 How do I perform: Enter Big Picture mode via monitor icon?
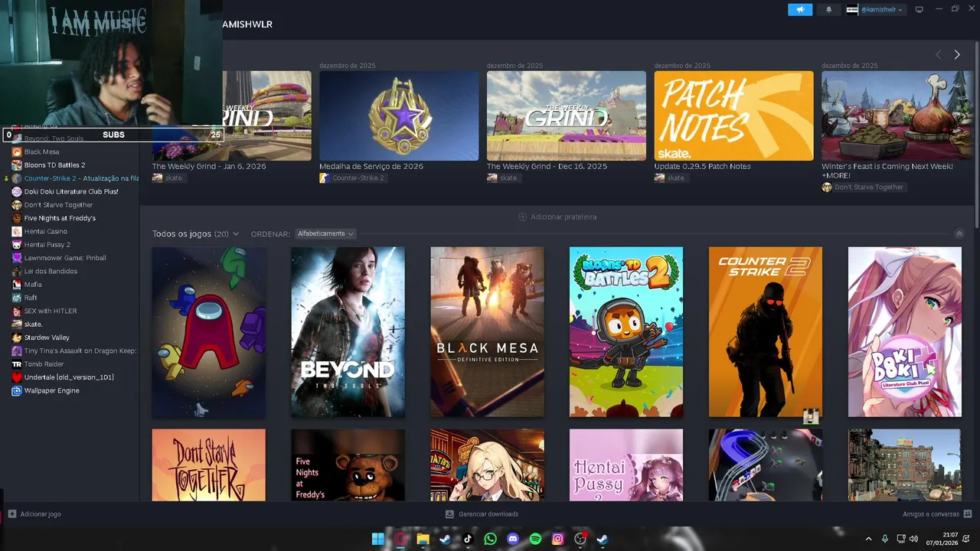920,10
